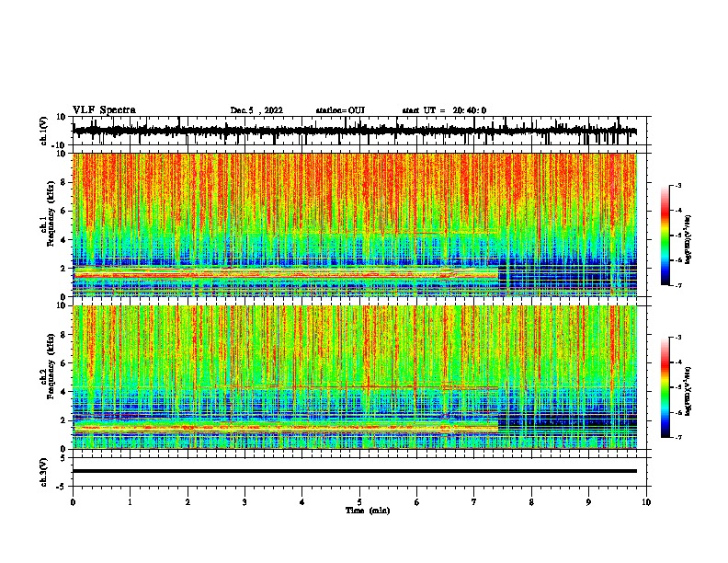Click tick "4" on the Time axis

click(302, 502)
